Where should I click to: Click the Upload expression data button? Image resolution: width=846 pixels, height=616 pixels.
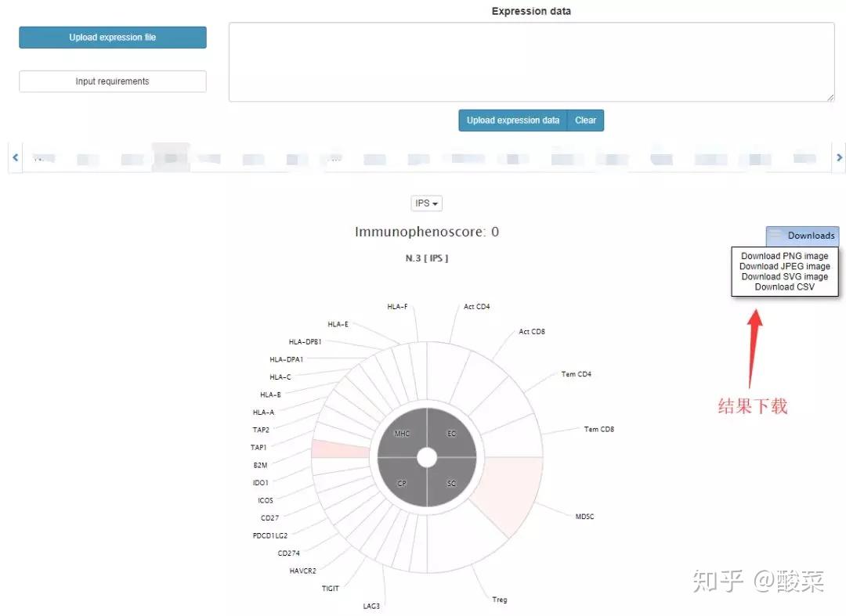[x=513, y=121]
